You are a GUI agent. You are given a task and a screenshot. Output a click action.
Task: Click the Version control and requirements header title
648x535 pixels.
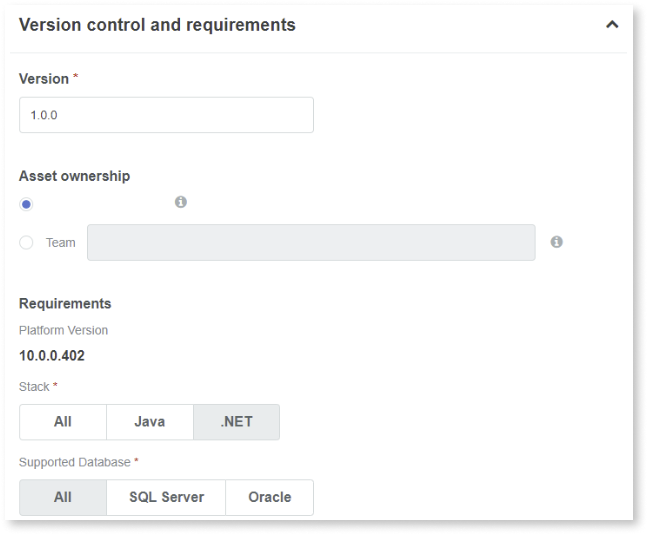point(157,25)
